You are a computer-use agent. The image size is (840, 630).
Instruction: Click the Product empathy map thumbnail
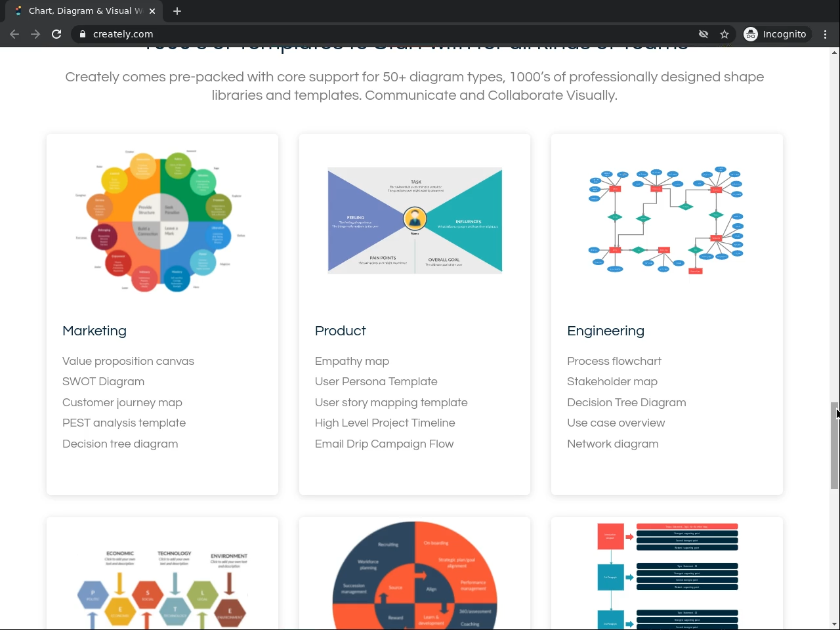pos(415,220)
